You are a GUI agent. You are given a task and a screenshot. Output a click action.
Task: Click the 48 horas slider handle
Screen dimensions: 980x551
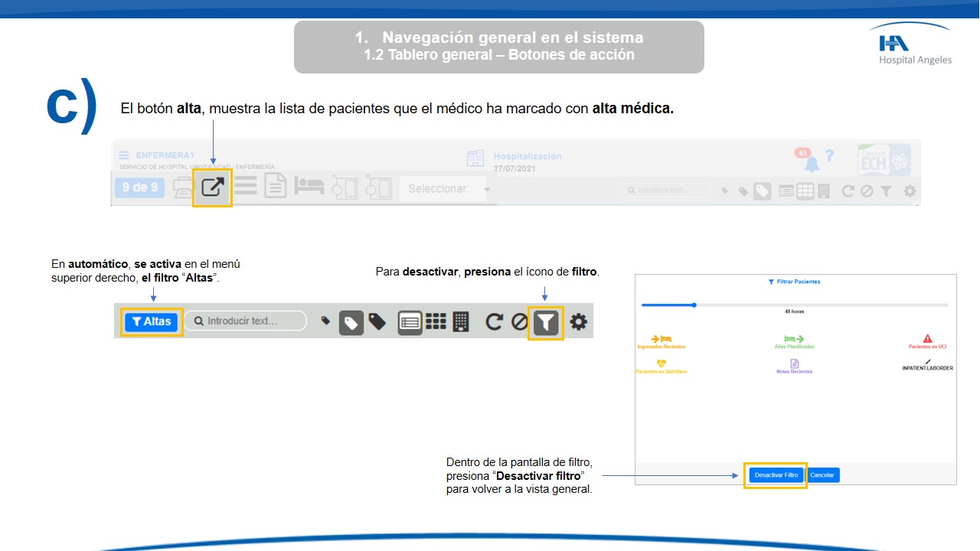click(694, 305)
